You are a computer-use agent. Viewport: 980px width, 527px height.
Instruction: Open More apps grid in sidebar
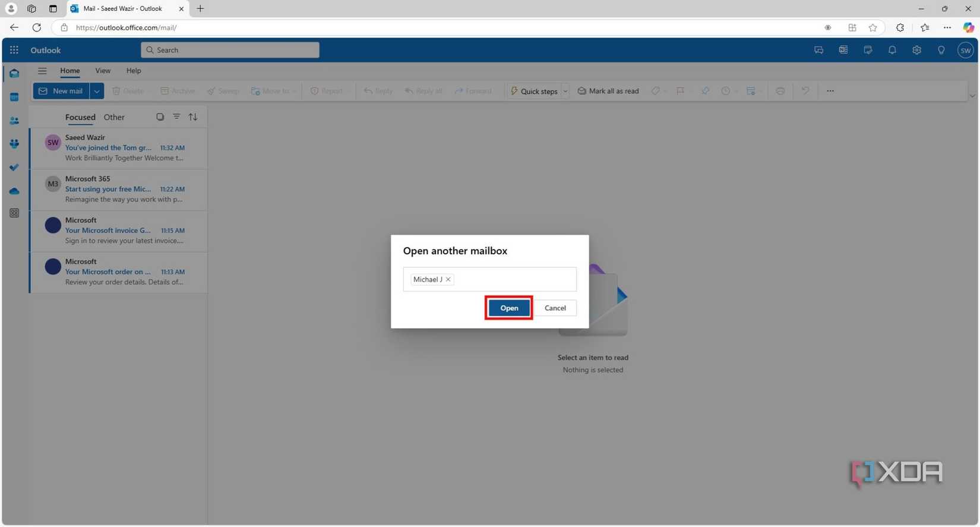(x=14, y=213)
